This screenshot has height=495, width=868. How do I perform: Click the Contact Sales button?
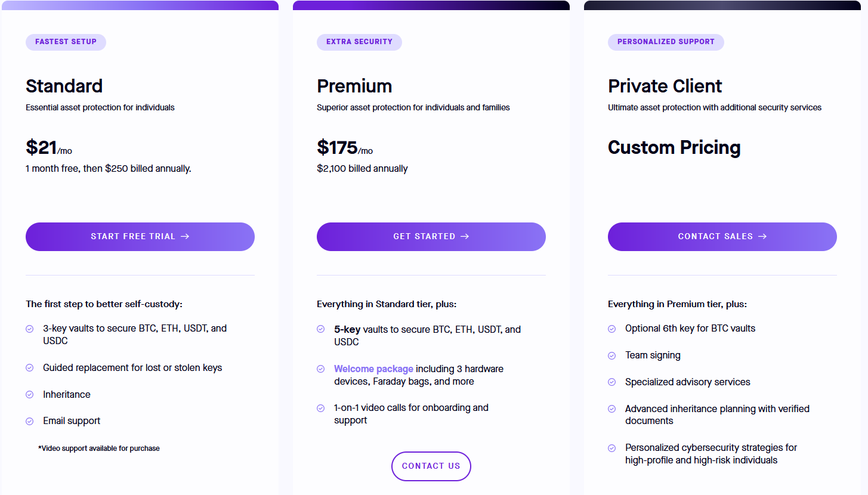pos(722,237)
